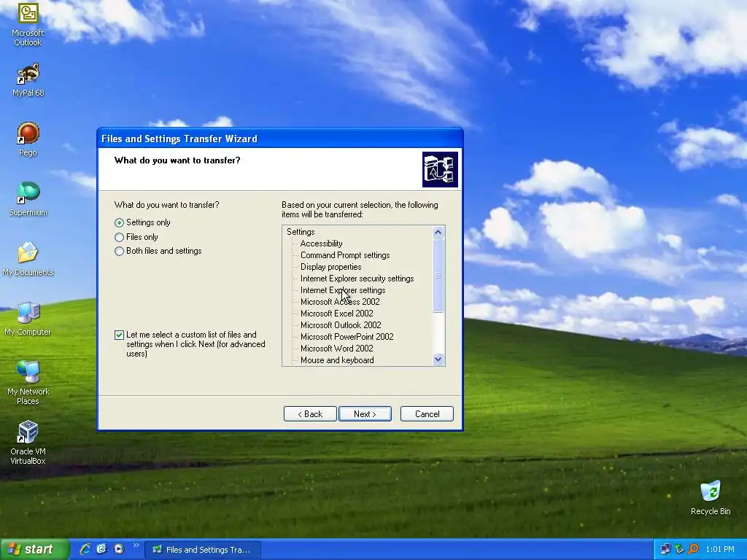Click Next to continue the wizard

pos(365,414)
